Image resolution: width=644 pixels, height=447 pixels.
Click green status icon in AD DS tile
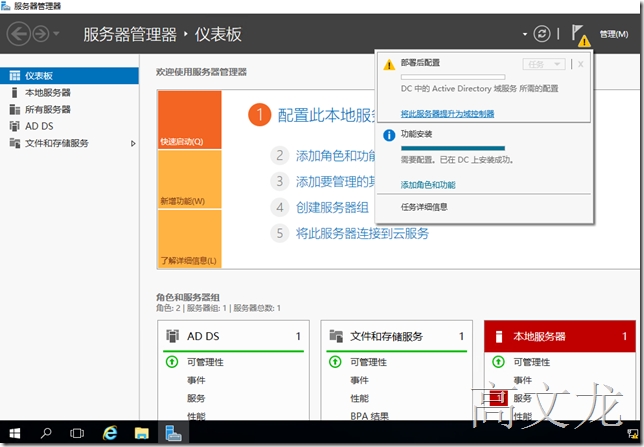tap(172, 362)
